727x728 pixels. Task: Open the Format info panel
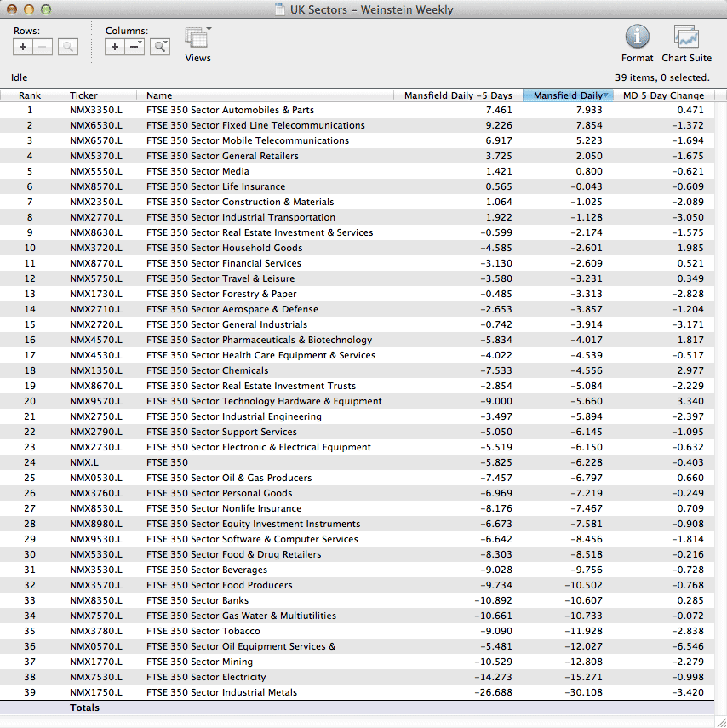point(637,37)
